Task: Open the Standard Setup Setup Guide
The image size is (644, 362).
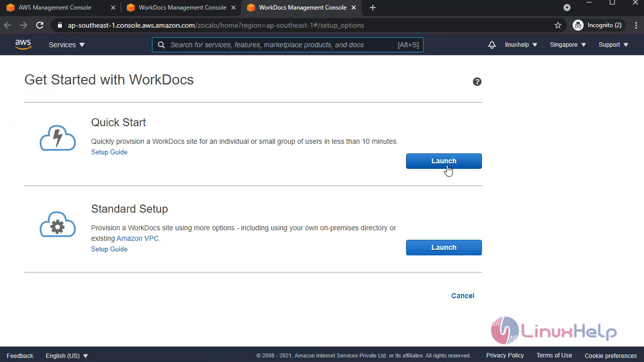Action: (x=109, y=249)
